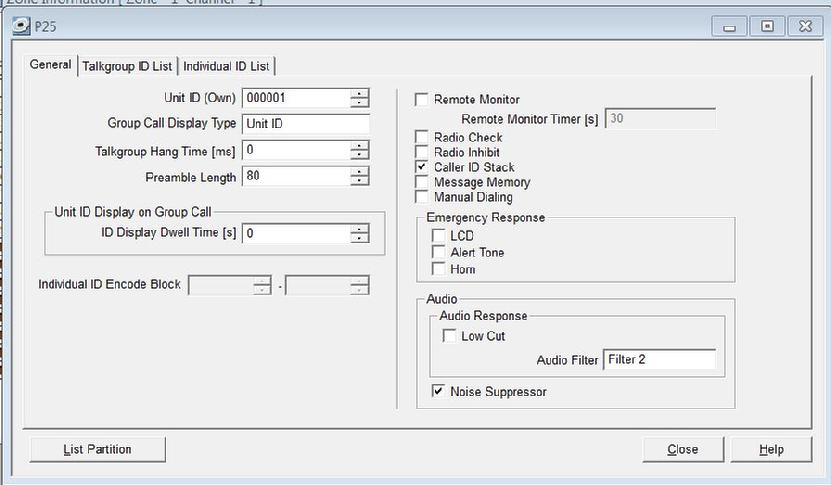Image resolution: width=831 pixels, height=485 pixels.
Task: Enable the Radio Inhibit checkbox
Action: coord(421,152)
